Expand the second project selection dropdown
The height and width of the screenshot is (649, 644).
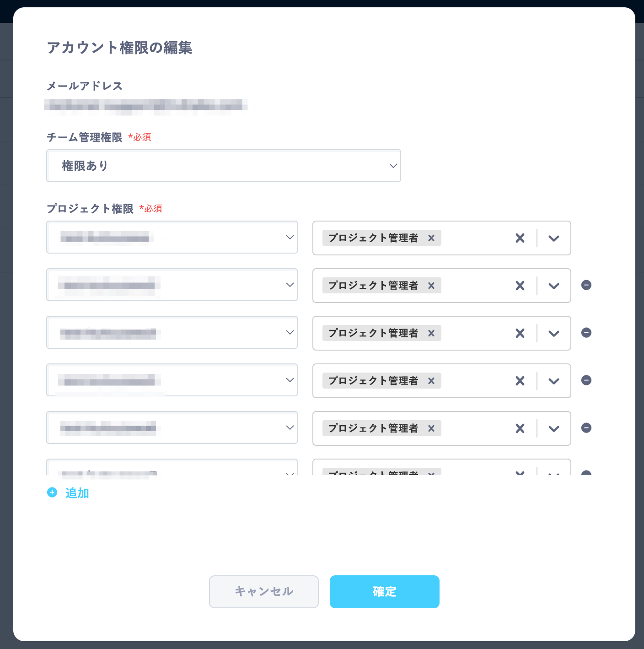click(289, 285)
